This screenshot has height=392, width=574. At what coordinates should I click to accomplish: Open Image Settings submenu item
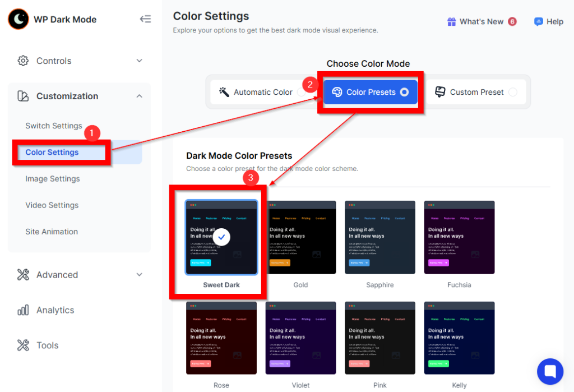(52, 179)
